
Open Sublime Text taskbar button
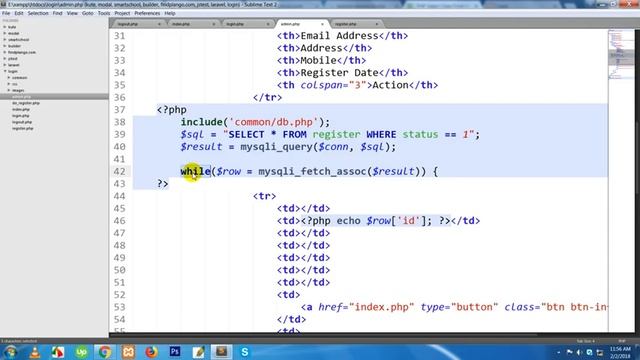pyautogui.click(x=221, y=352)
